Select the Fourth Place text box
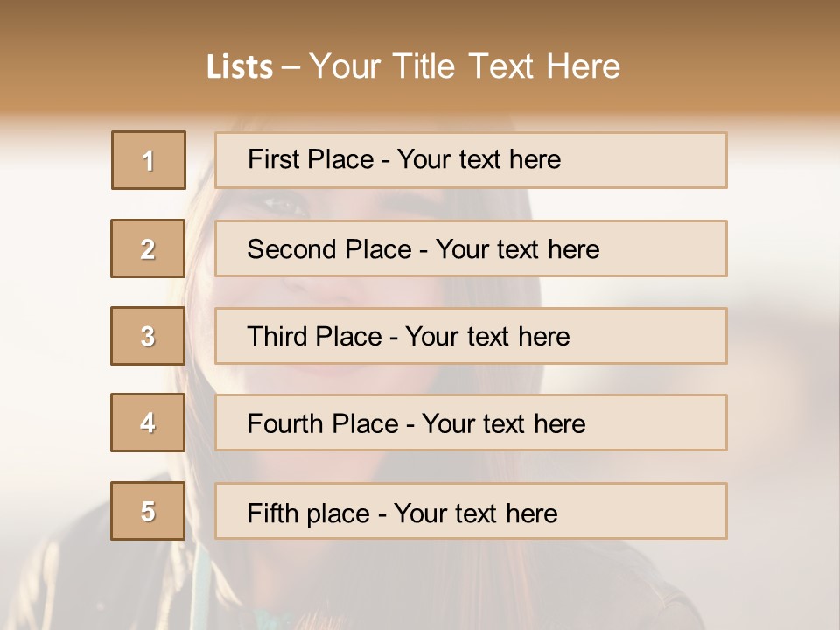Screen dimensions: 840x630 pyautogui.click(x=471, y=423)
